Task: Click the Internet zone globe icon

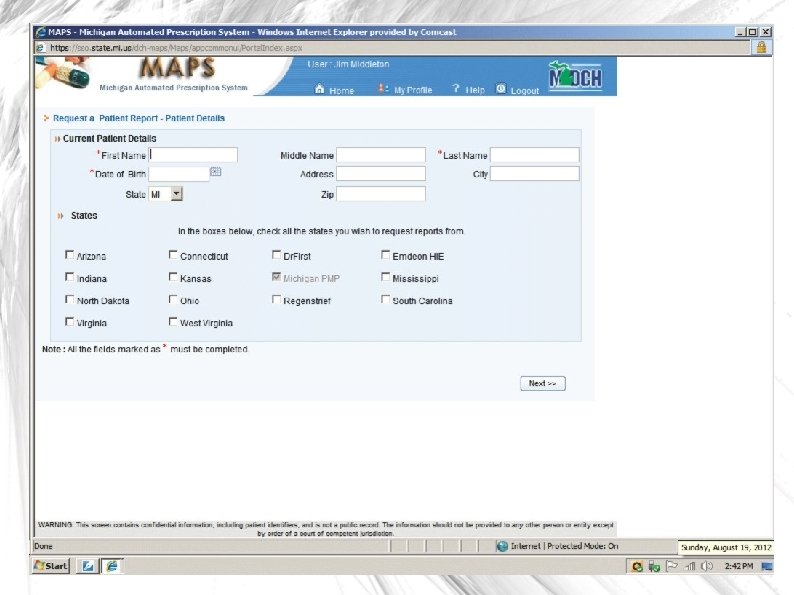Action: click(x=502, y=546)
